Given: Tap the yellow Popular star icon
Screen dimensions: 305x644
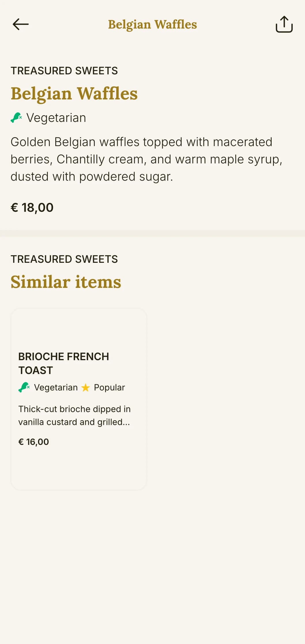Looking at the screenshot, I should point(86,388).
